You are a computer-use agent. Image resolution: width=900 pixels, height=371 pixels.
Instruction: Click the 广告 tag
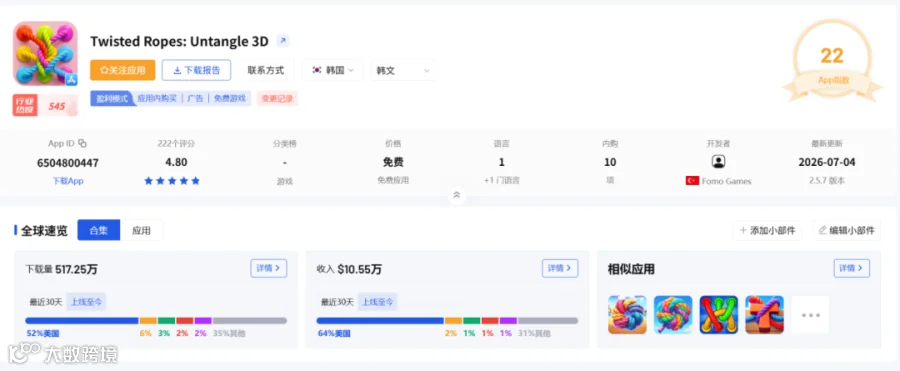(195, 98)
